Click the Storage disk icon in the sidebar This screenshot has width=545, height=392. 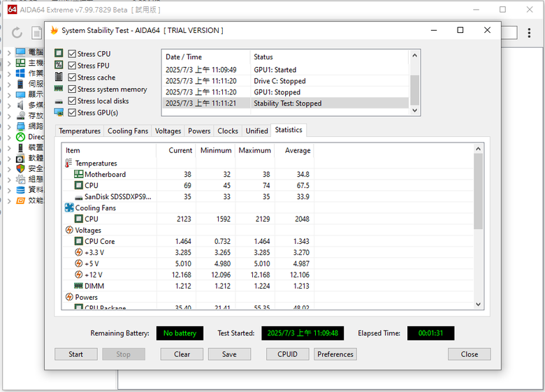pos(20,115)
